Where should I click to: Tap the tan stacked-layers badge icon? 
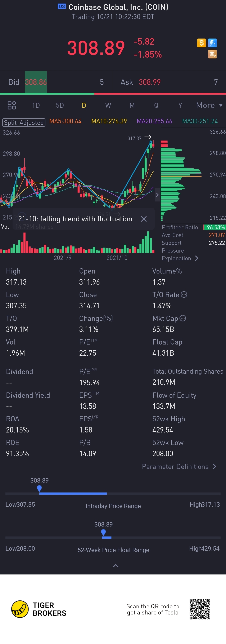pos(212,54)
